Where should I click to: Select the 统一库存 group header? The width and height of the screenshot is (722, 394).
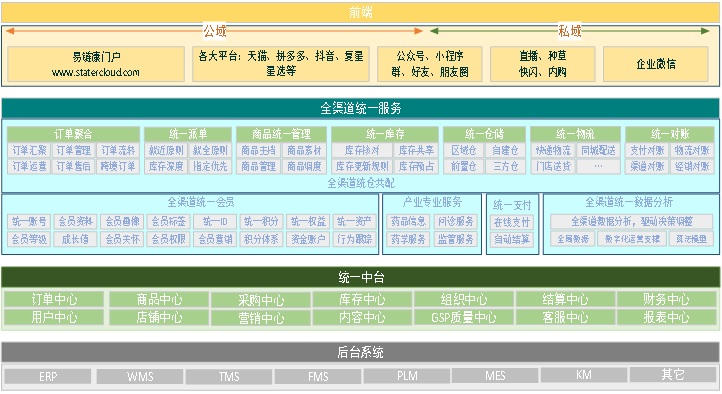click(385, 134)
